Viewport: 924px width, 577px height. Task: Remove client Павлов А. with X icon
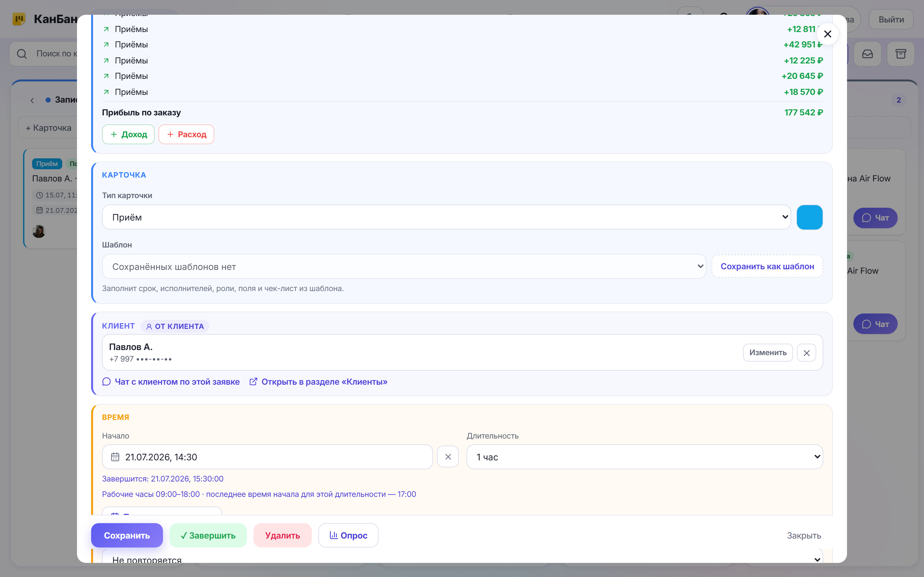(x=806, y=353)
